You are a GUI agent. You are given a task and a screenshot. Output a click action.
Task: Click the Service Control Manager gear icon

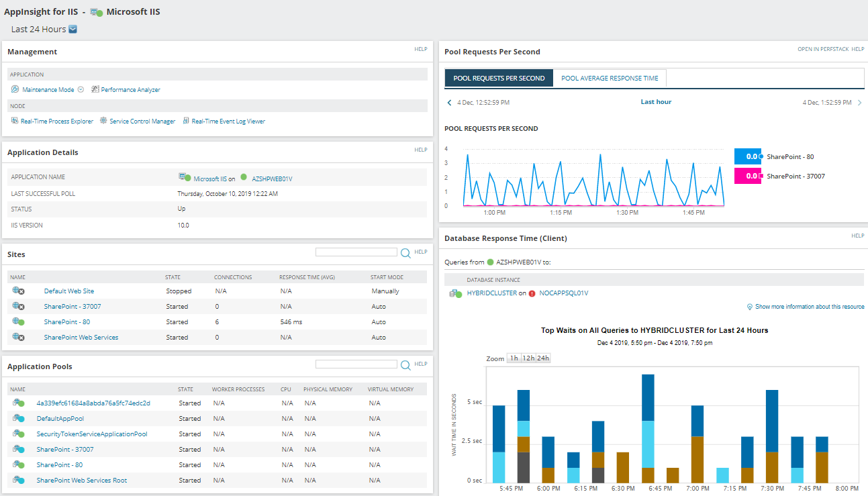[x=103, y=121]
